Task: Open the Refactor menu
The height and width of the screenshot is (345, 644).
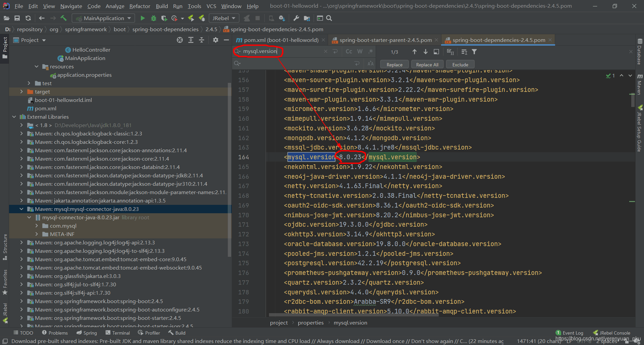Action: 140,6
